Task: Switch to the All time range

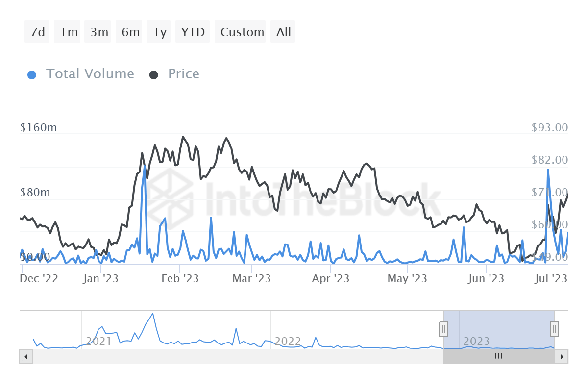Action: [283, 31]
